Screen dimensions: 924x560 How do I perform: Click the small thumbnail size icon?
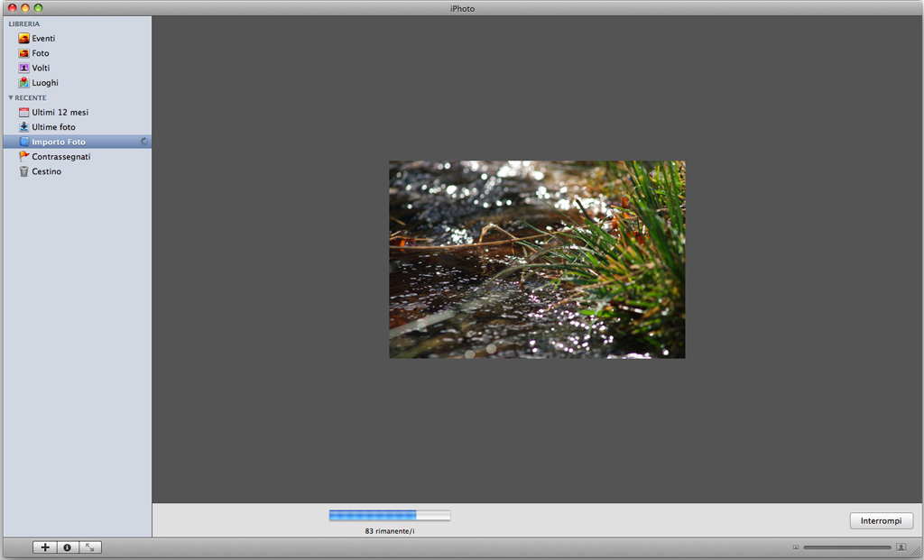coord(796,547)
